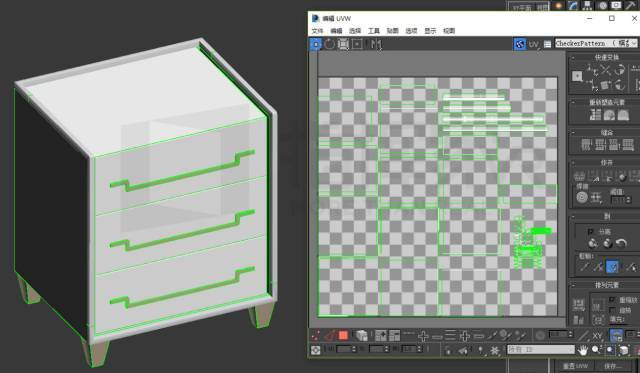Open the UV coordinates flyout
This screenshot has width=640, height=373.
coord(534,44)
